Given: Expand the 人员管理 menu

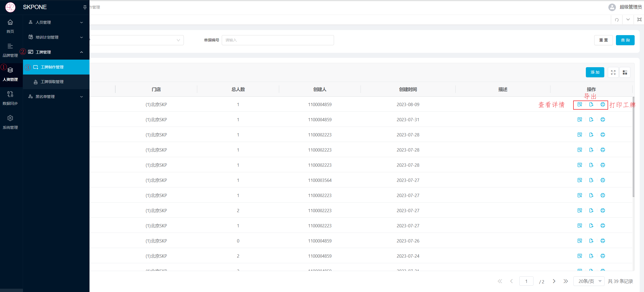Looking at the screenshot, I should tap(56, 22).
